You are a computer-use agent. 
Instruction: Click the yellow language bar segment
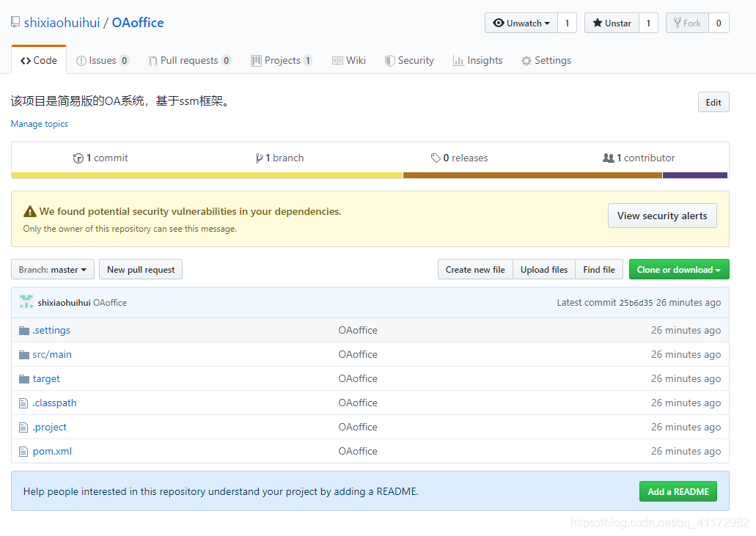click(x=208, y=175)
